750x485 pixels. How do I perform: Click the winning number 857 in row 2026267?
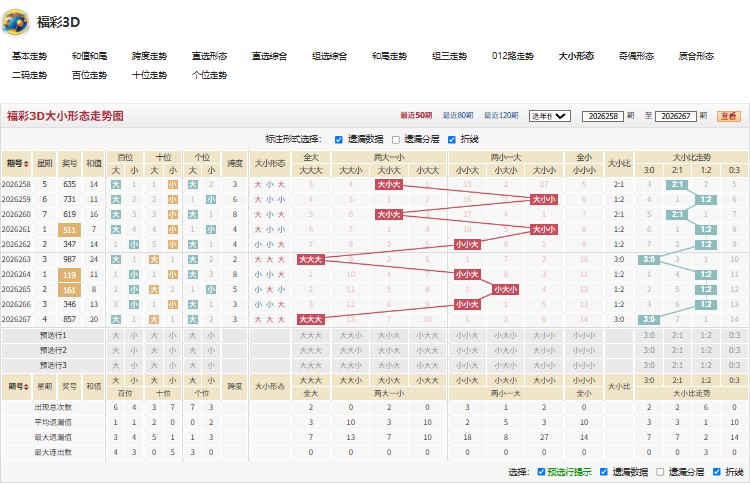point(69,319)
